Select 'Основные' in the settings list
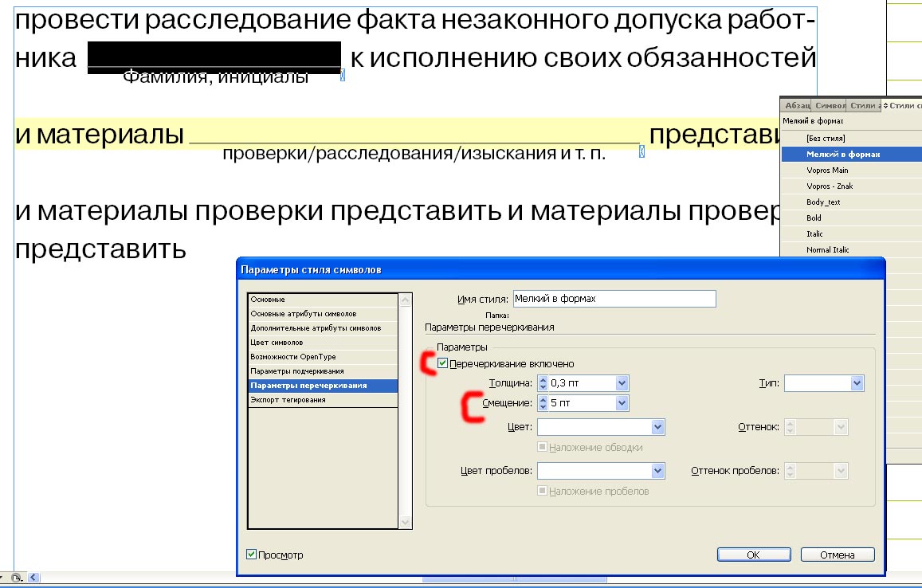Screen dimensions: 922x588 point(323,300)
